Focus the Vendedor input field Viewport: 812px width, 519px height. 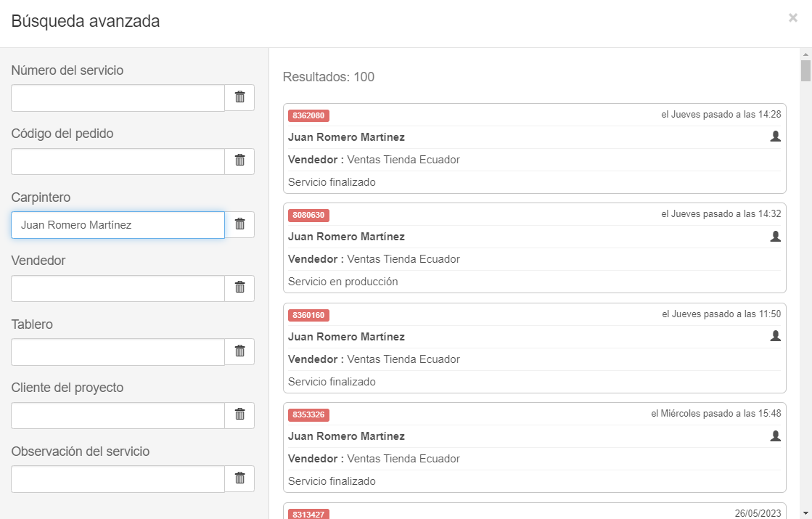tap(118, 288)
